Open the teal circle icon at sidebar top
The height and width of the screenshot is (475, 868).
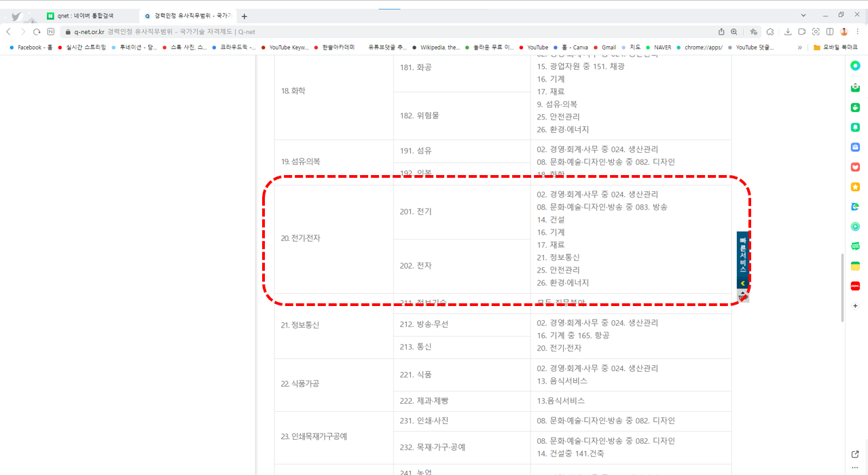pyautogui.click(x=855, y=66)
